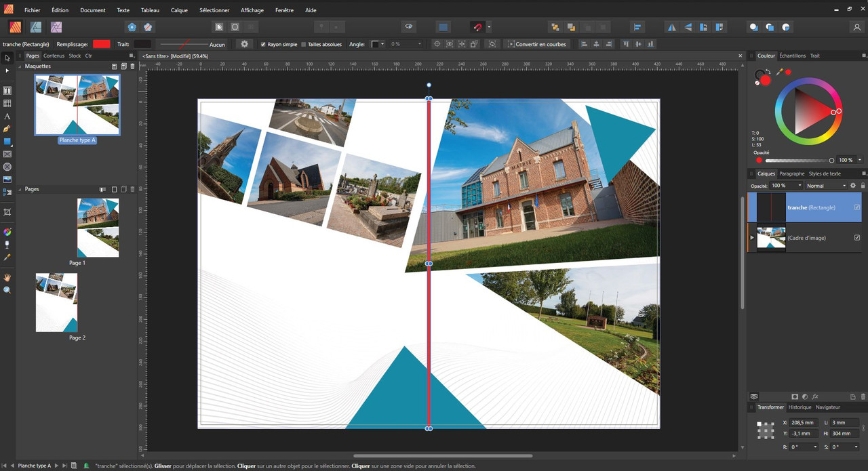Open the Stock tab
The width and height of the screenshot is (868, 471).
[x=75, y=56]
